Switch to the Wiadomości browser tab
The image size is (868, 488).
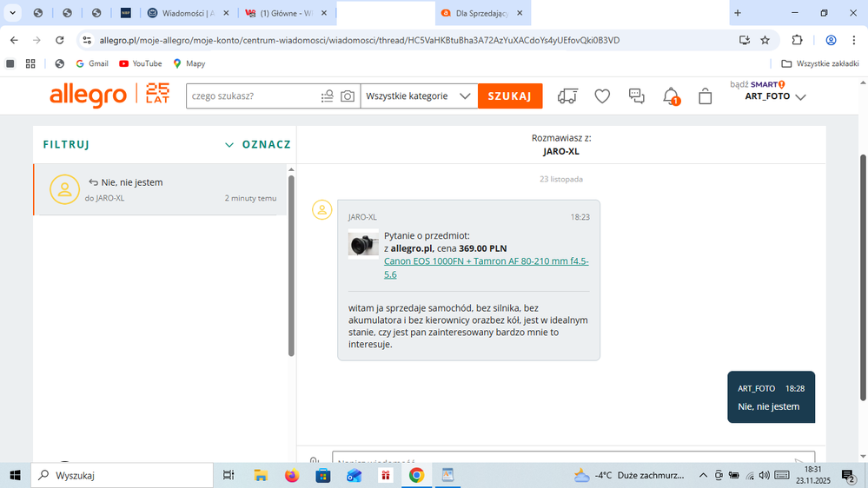[188, 13]
